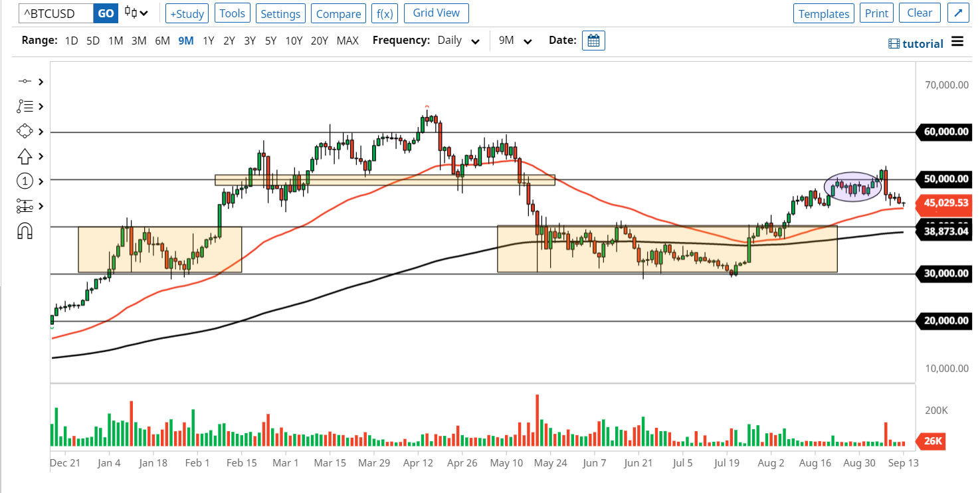Click the share chart arrow icon

coord(957,13)
